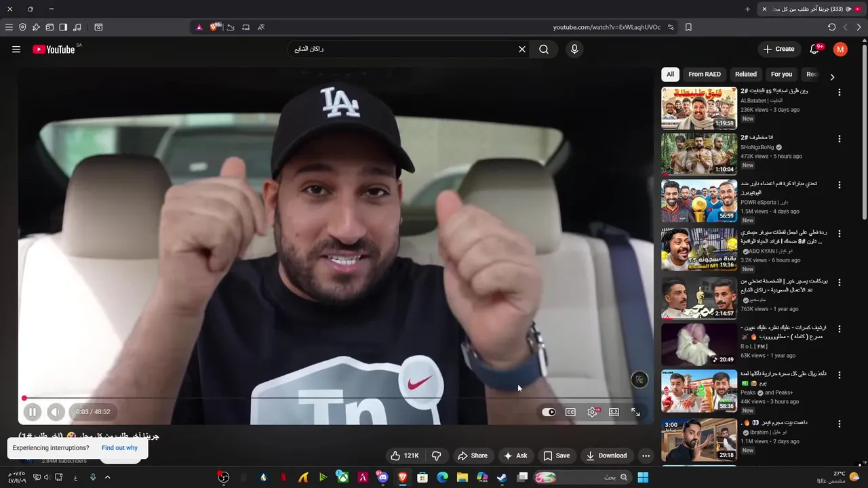Open the 56:59 POWR eSports thumbnail
Image resolution: width=868 pixels, height=488 pixels.
[699, 201]
